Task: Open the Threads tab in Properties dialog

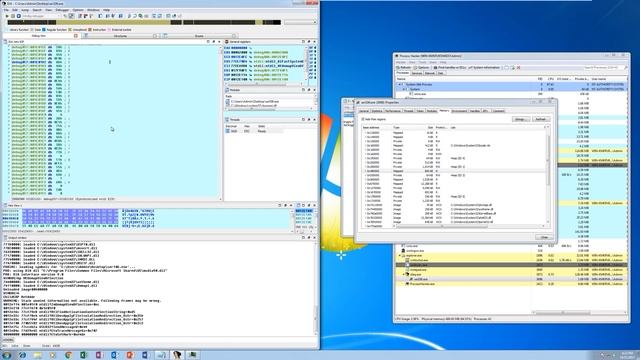Action: point(409,111)
